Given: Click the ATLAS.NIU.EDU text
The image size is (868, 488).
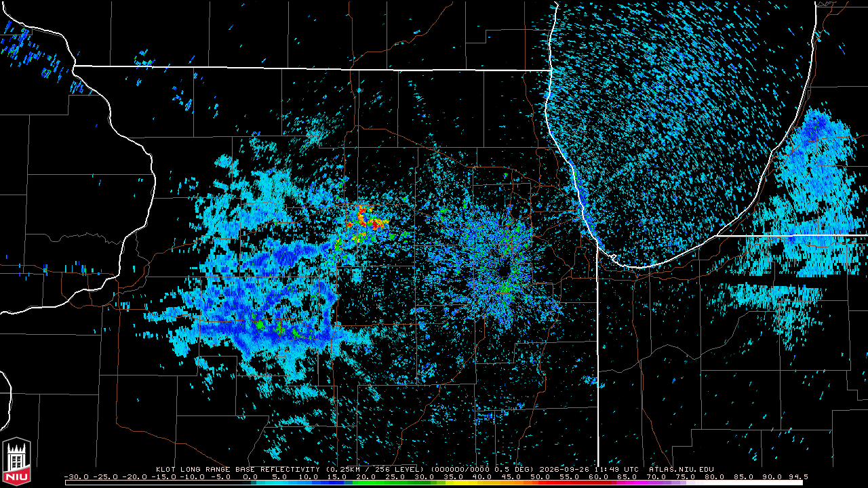Looking at the screenshot, I should (x=682, y=469).
